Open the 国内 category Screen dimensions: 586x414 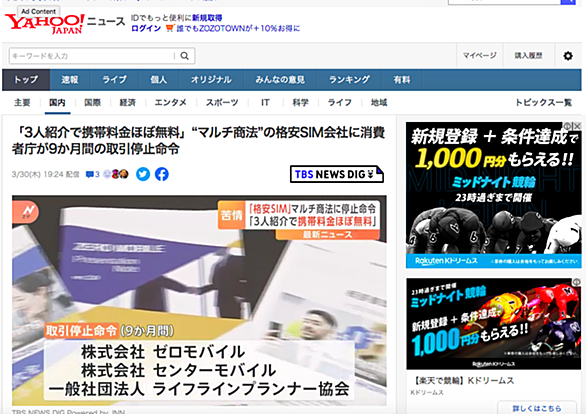[57, 102]
